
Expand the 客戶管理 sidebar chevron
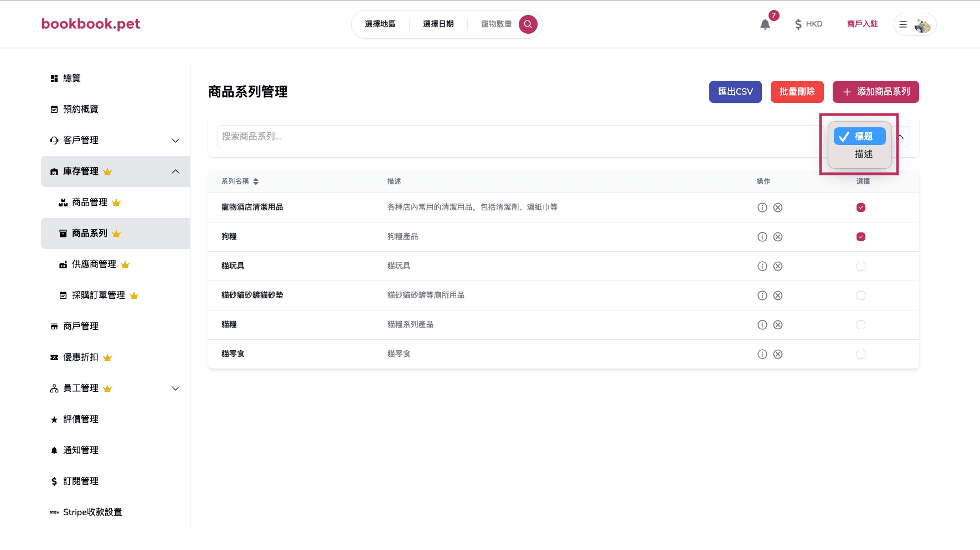pos(176,141)
